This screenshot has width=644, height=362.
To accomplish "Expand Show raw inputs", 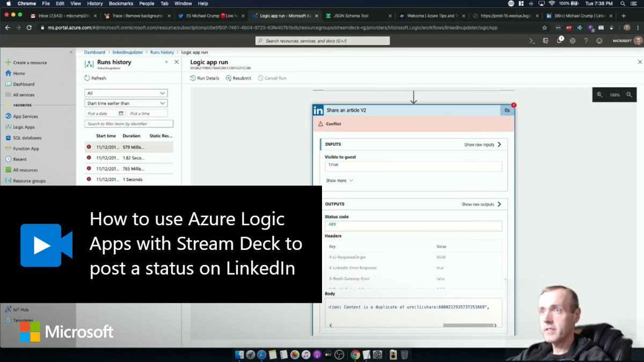I will point(482,145).
